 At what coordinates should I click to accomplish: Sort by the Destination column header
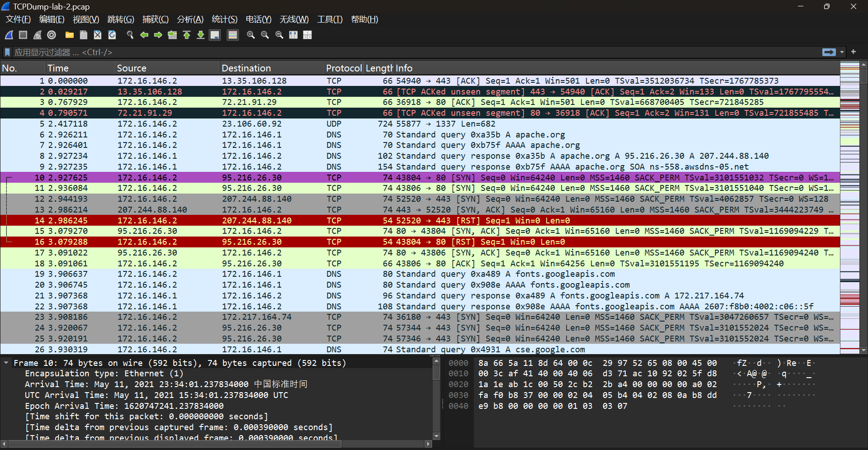click(272, 68)
